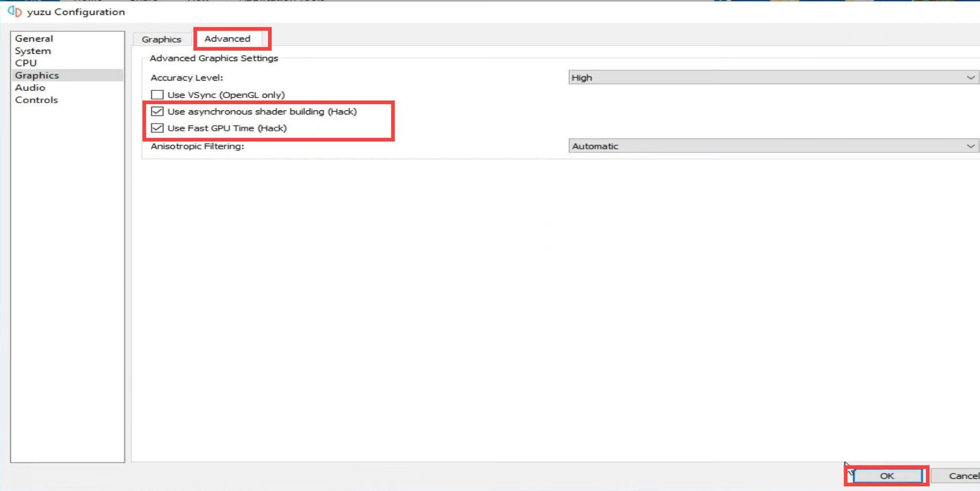
Task: Expand the Accuracy Level combo box showing High
Action: tap(769, 77)
